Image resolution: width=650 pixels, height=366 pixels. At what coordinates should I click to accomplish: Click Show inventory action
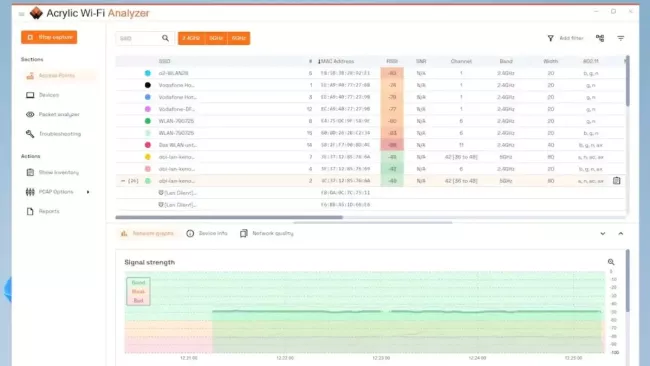click(x=58, y=172)
